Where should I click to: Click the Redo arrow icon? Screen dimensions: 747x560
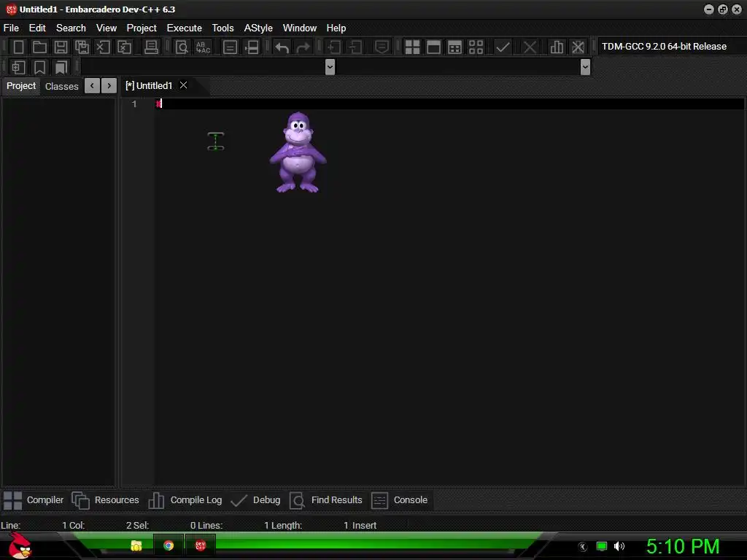(x=303, y=47)
